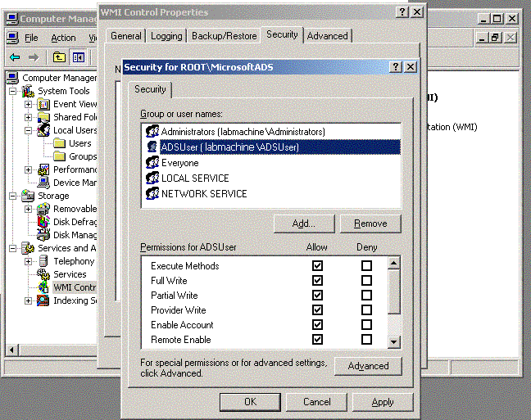Click OK in the Security dialog

(250, 402)
